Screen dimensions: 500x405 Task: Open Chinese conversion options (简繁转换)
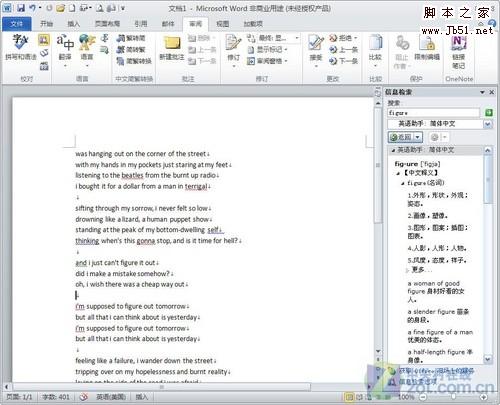(134, 61)
